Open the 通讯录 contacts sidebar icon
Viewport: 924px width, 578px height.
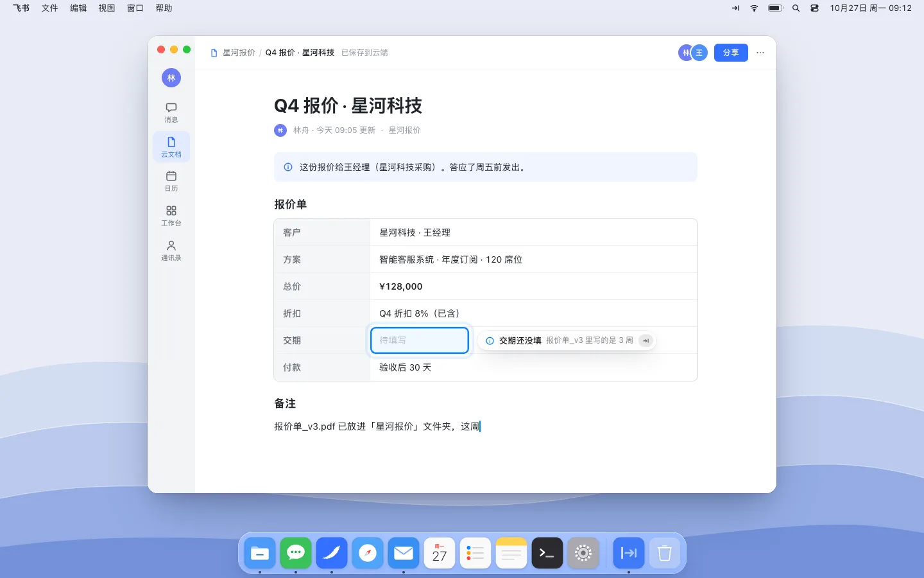pos(171,250)
